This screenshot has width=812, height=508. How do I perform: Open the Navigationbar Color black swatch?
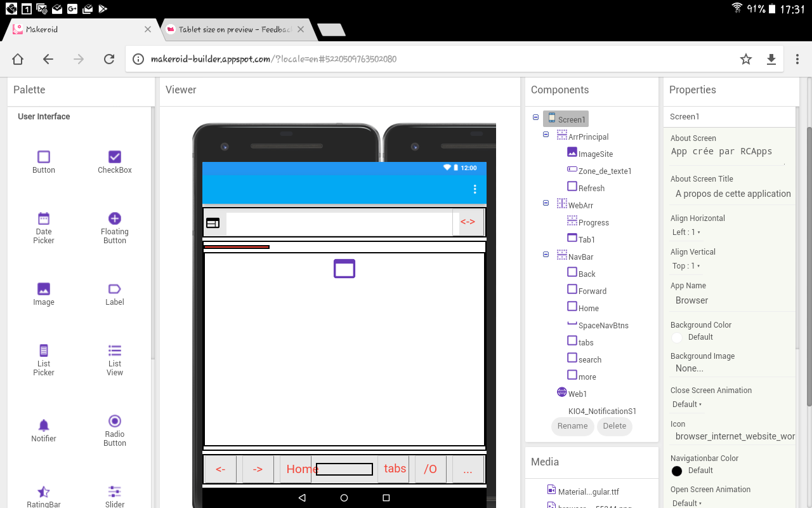click(x=677, y=471)
